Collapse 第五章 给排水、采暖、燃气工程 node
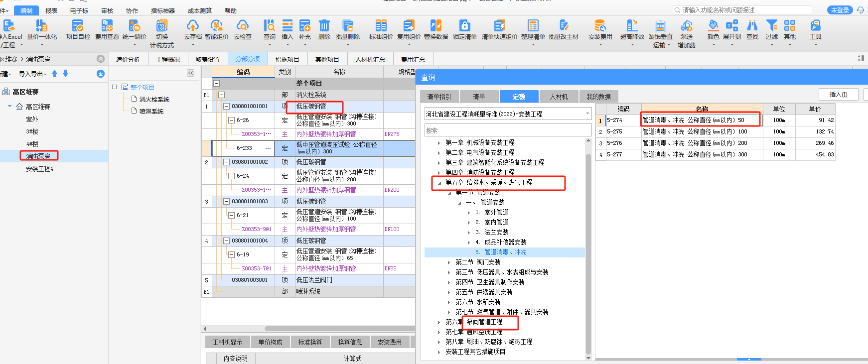This screenshot has width=868, height=364. pos(439,183)
